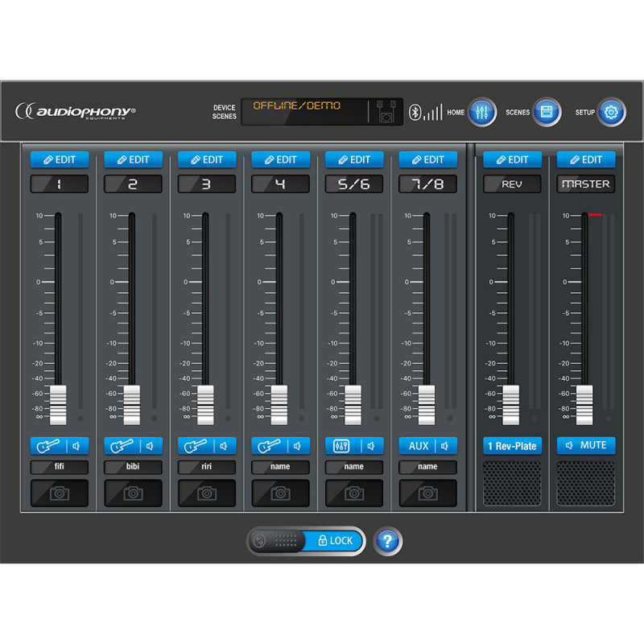Click the Bluetooth status icon
This screenshot has width=644, height=644.
click(x=415, y=112)
